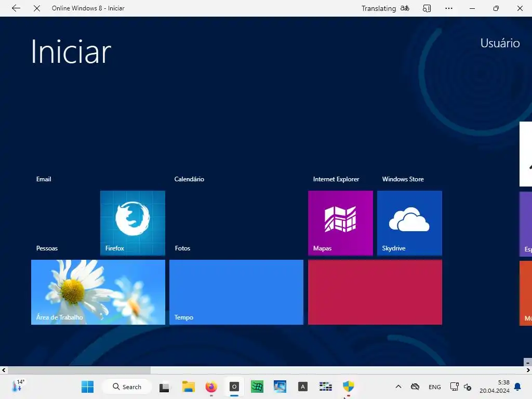Click the active O app taskbar icon
Screen dimensions: 532x399
(x=234, y=387)
